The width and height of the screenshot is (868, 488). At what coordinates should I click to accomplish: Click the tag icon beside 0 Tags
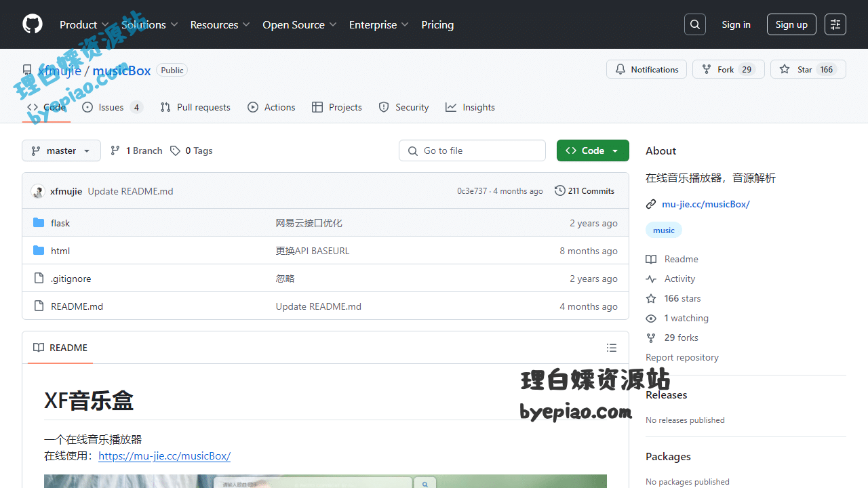175,150
